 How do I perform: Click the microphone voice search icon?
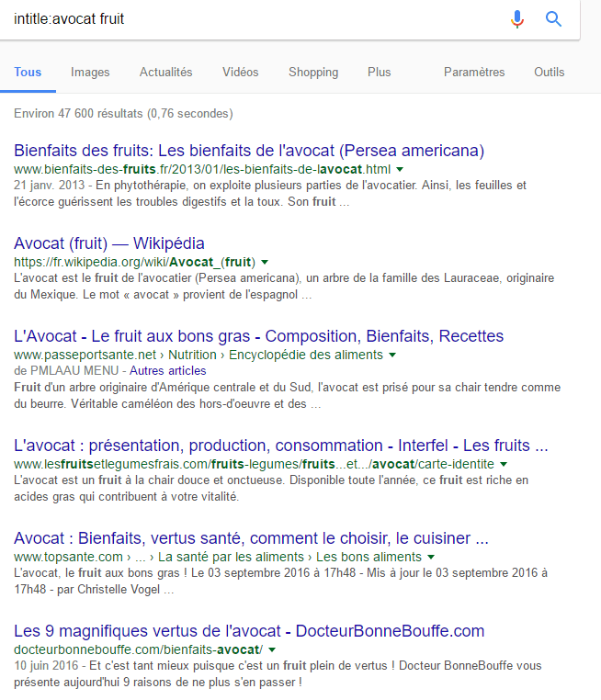click(x=517, y=19)
